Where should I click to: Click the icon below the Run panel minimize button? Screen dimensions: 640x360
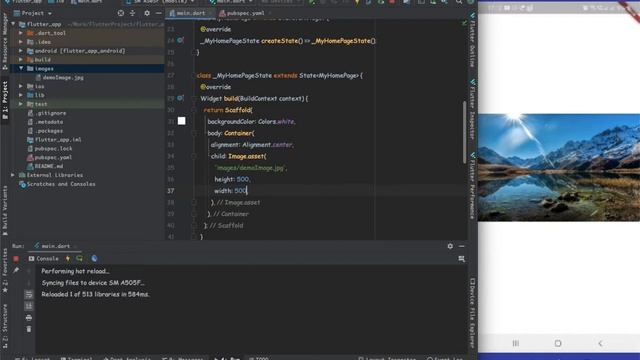(x=462, y=259)
